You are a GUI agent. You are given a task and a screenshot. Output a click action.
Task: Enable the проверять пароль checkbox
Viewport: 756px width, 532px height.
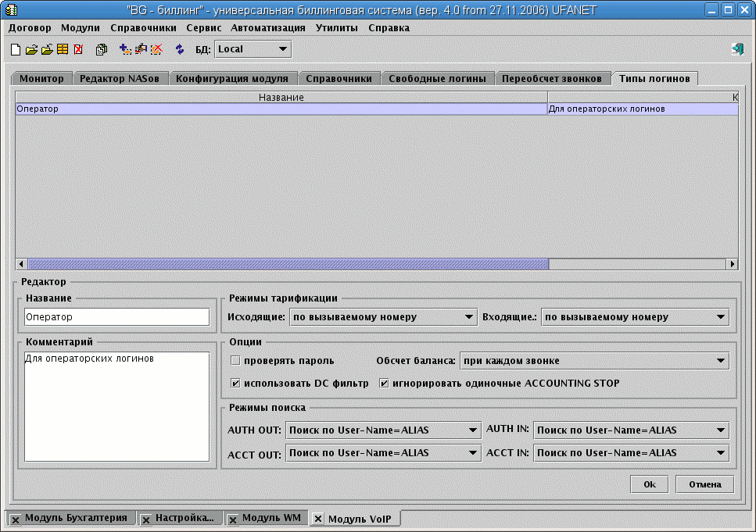[236, 361]
